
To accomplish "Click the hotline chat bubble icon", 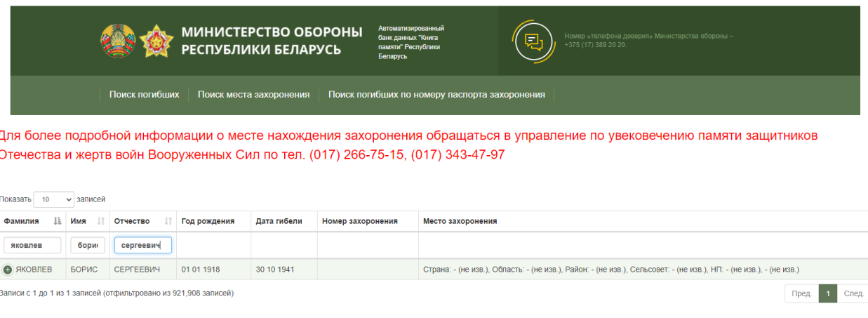I will coord(534,41).
